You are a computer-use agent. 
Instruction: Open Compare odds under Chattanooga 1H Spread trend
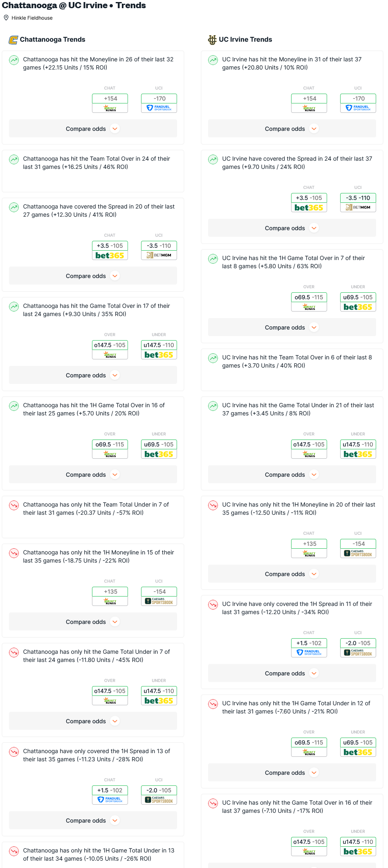[93, 820]
